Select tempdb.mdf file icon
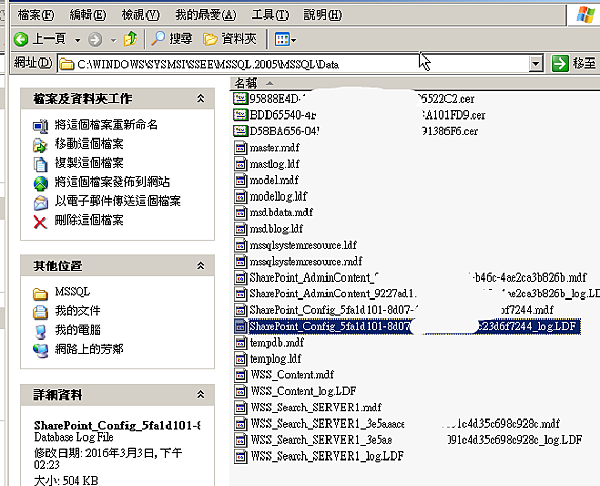The image size is (600, 486). pyautogui.click(x=240, y=343)
